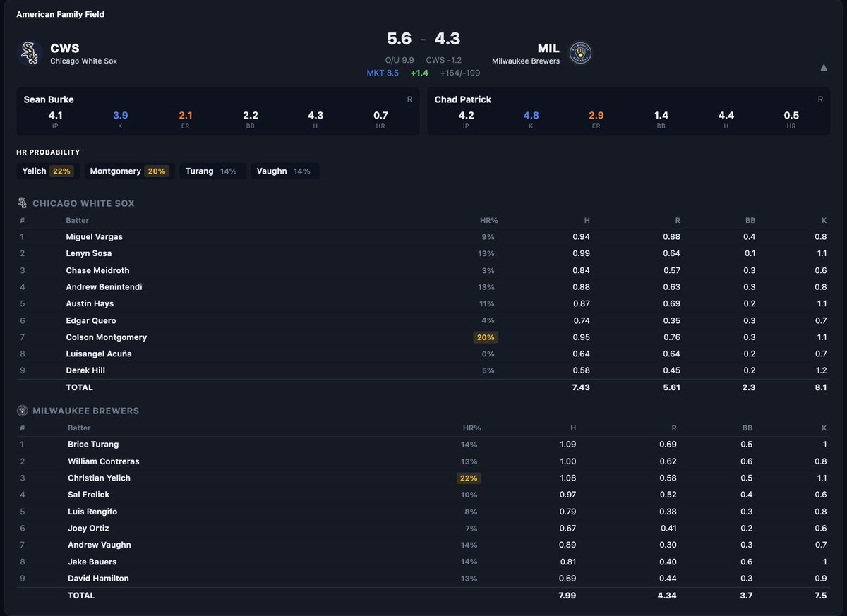The image size is (847, 616).
Task: Click Christian Yelich's highlighted 22% HR badge
Action: tap(469, 478)
